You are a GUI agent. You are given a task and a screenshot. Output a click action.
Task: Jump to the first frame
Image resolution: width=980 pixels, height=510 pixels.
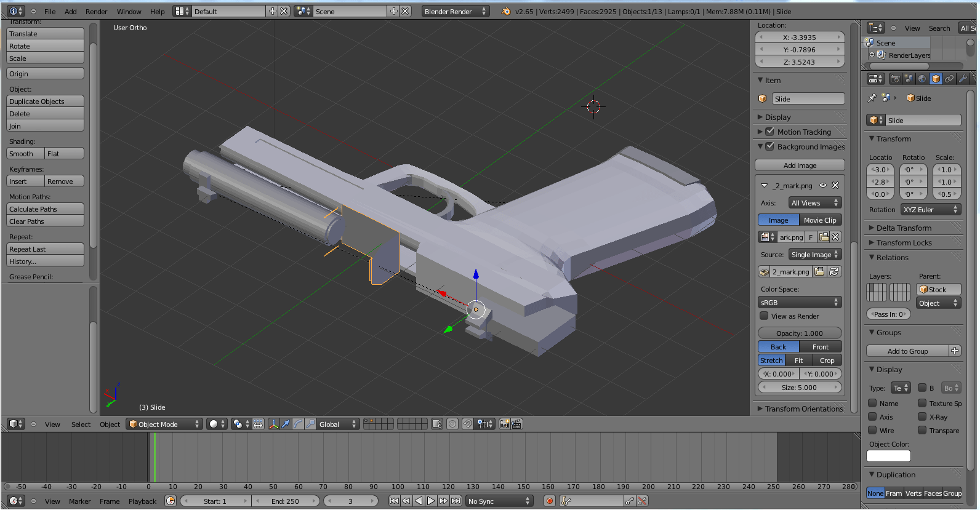tap(394, 501)
